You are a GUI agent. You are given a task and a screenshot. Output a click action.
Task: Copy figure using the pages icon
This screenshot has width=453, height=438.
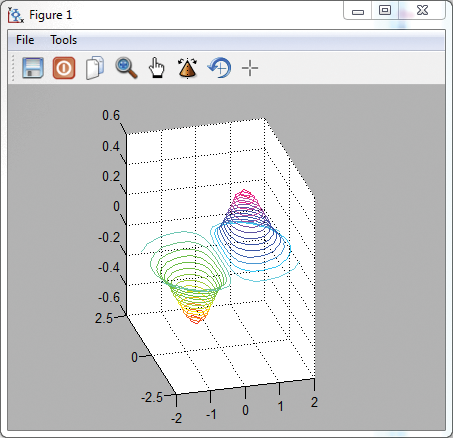tap(95, 68)
